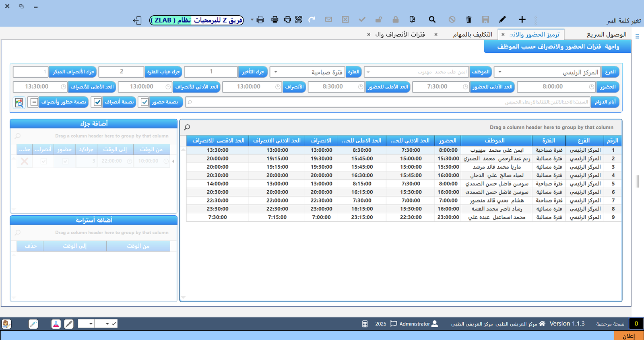Click the pencil edit icon in the toolbar
This screenshot has height=340, width=644.
pos(502,19)
